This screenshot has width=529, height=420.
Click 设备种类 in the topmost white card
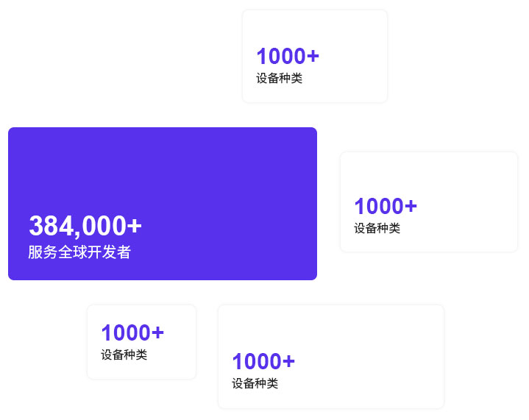tap(279, 78)
